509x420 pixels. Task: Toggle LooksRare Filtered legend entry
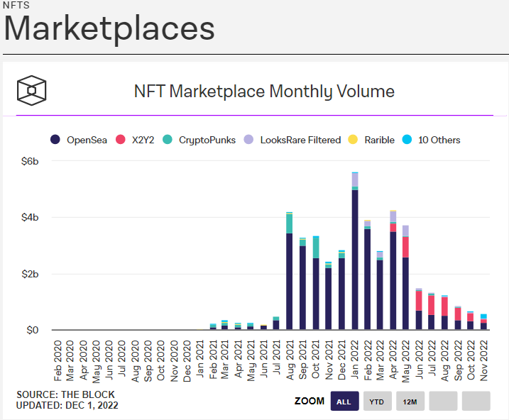click(x=292, y=140)
